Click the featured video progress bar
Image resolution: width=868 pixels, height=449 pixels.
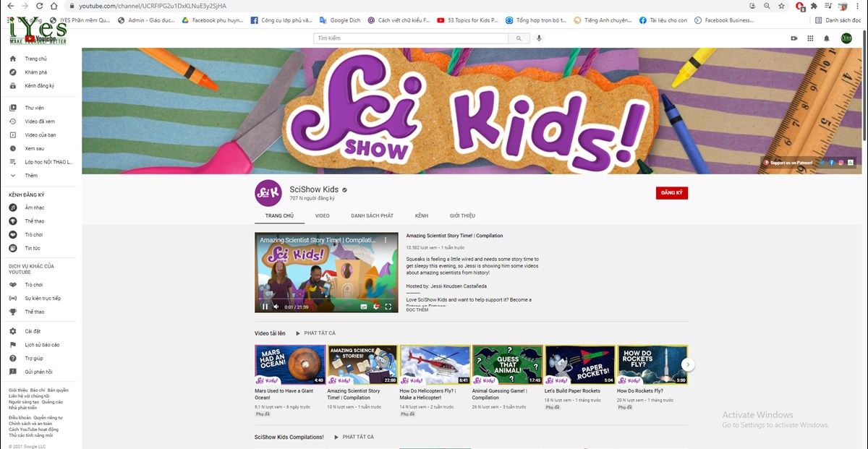click(x=326, y=298)
